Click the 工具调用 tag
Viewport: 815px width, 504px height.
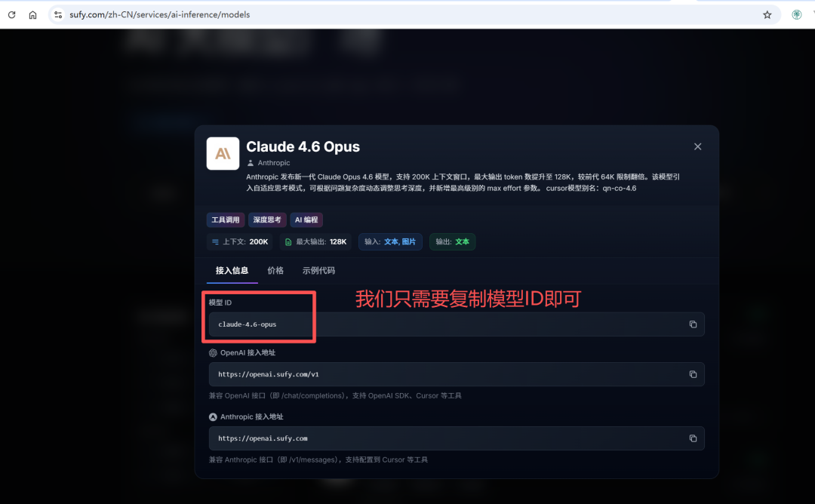click(x=226, y=220)
